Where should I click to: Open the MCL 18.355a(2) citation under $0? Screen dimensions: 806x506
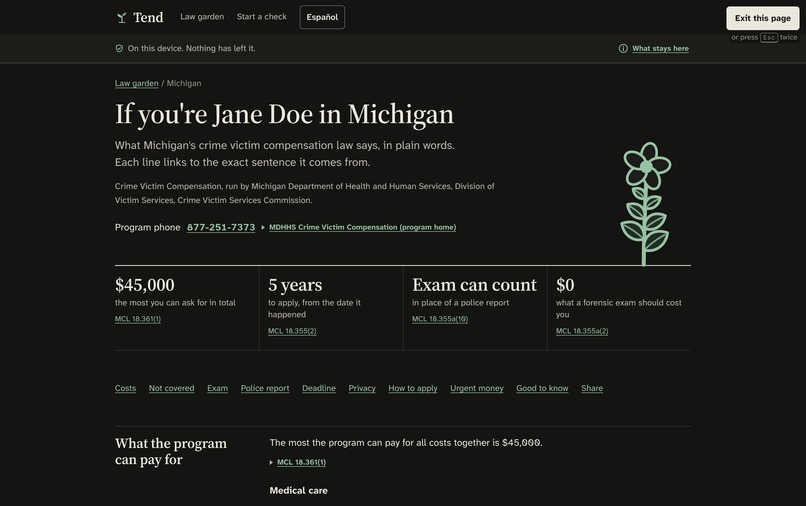click(582, 331)
